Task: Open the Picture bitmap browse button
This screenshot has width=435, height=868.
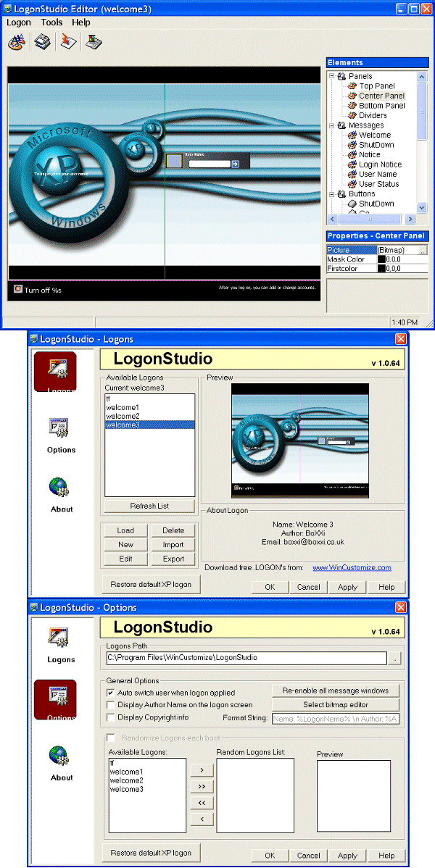Action: point(423,250)
